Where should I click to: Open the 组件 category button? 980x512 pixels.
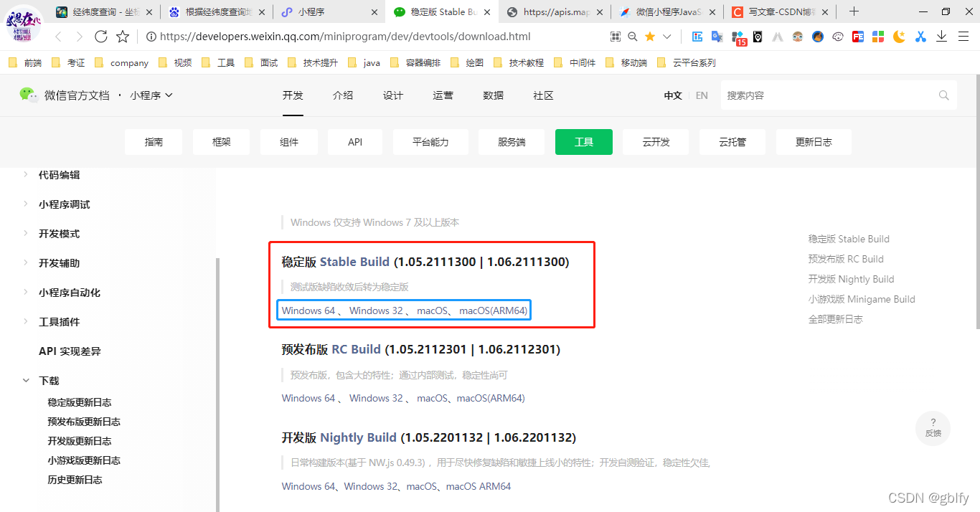pos(289,142)
